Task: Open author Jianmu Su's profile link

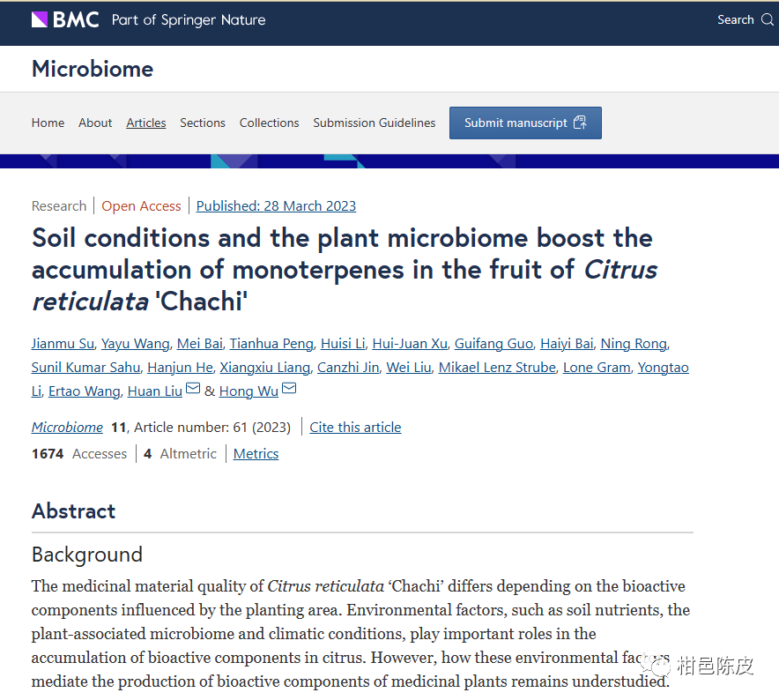Action: [62, 343]
